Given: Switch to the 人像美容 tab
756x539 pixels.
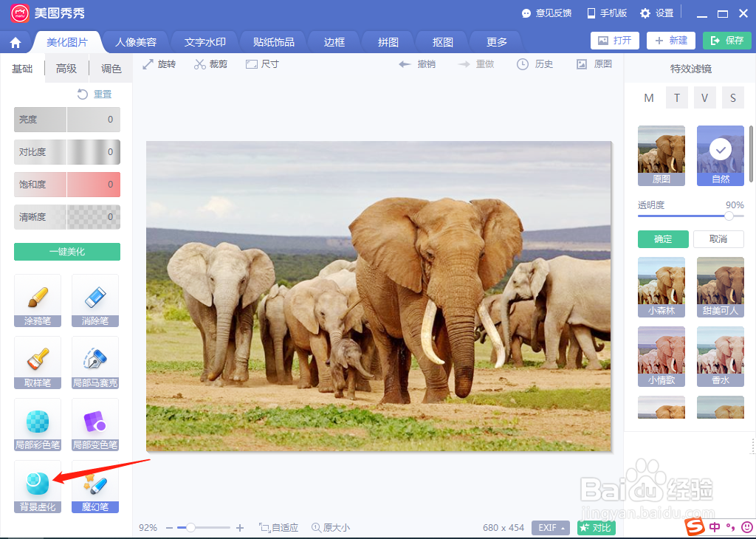Looking at the screenshot, I should coord(136,42).
